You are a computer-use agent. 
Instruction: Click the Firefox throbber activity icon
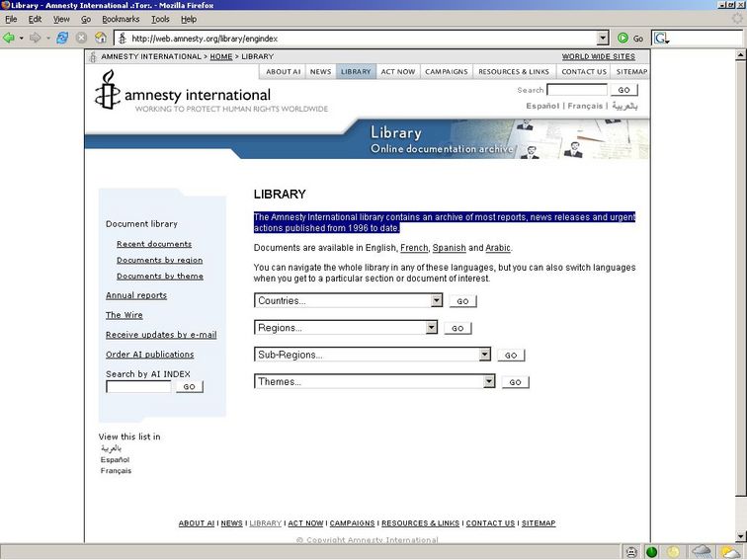737,19
